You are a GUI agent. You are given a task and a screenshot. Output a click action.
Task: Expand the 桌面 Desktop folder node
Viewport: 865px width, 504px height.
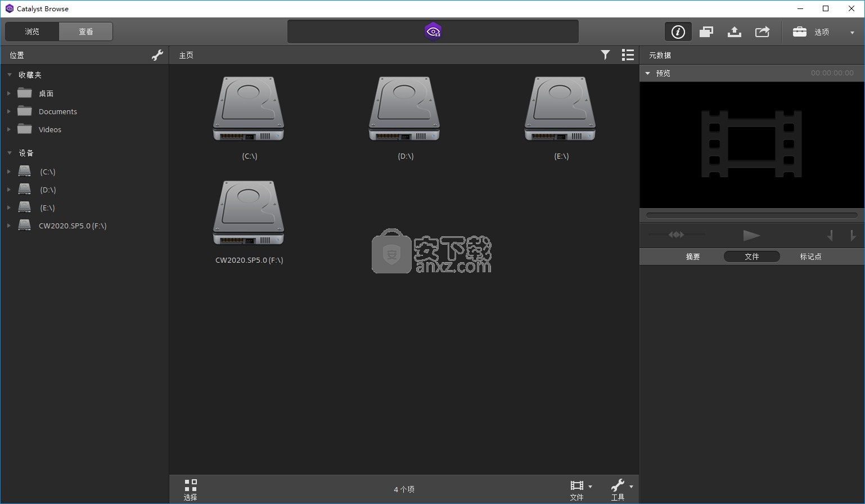tap(9, 93)
